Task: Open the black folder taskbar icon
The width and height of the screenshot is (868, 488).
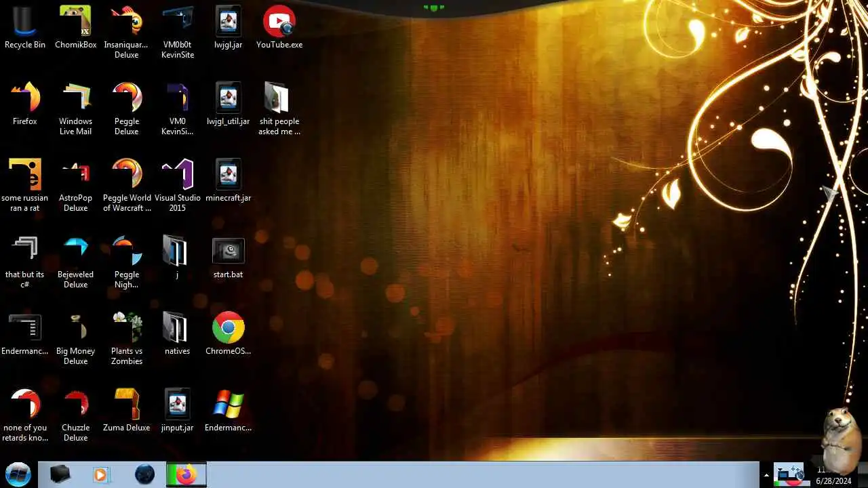Action: click(60, 474)
